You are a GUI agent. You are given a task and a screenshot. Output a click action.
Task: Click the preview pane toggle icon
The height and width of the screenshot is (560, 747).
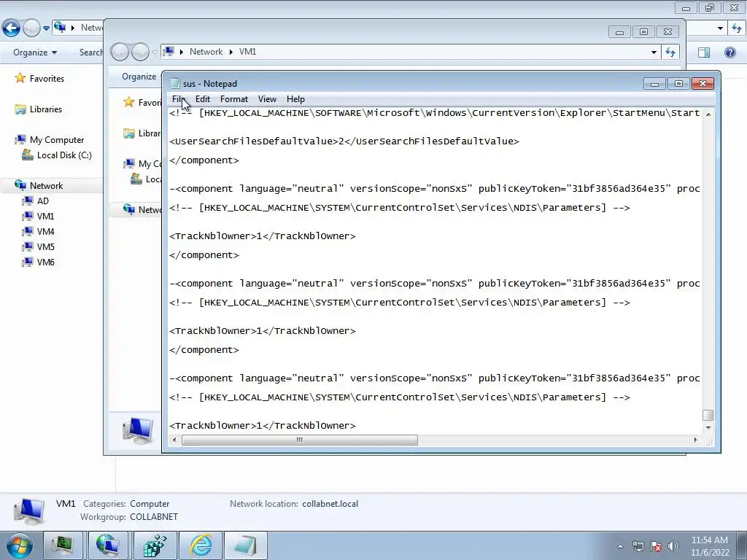point(704,52)
